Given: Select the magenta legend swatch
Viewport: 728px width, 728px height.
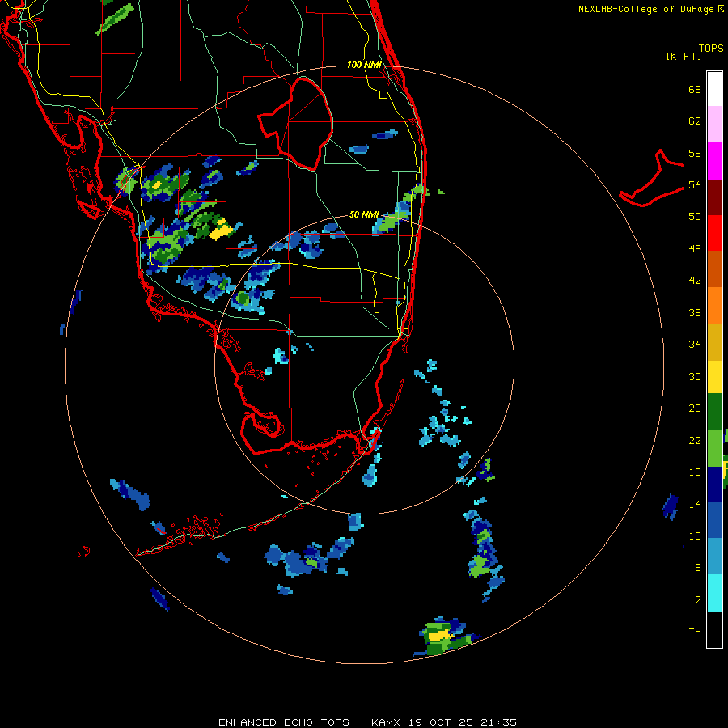Looking at the screenshot, I should click(x=714, y=161).
